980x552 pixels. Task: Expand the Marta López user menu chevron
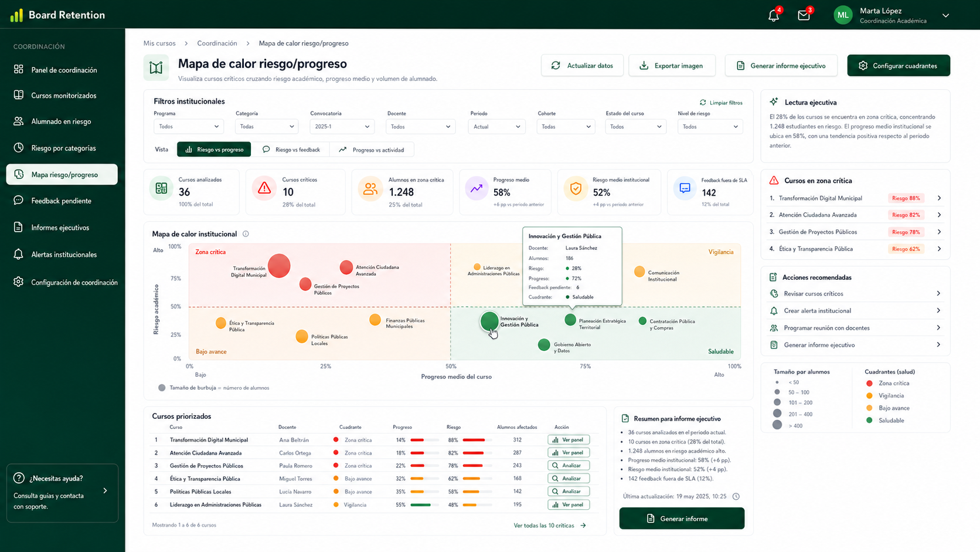pos(945,16)
